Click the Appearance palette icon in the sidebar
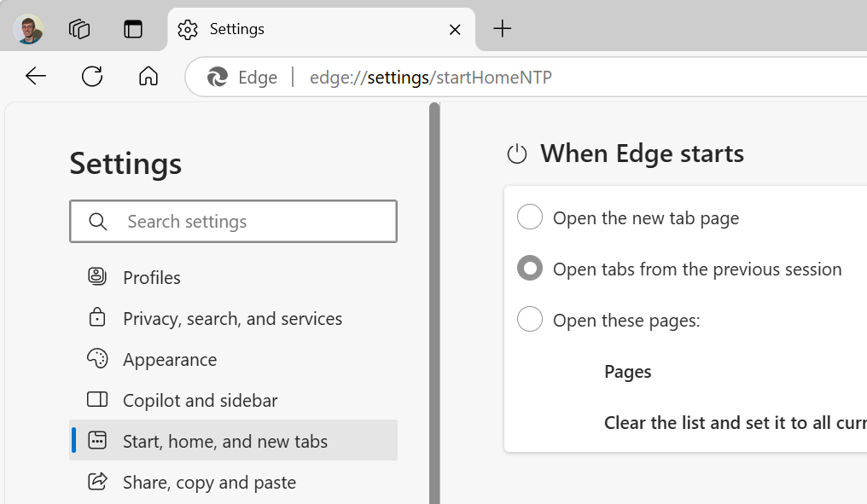The height and width of the screenshot is (504, 867). [97, 359]
